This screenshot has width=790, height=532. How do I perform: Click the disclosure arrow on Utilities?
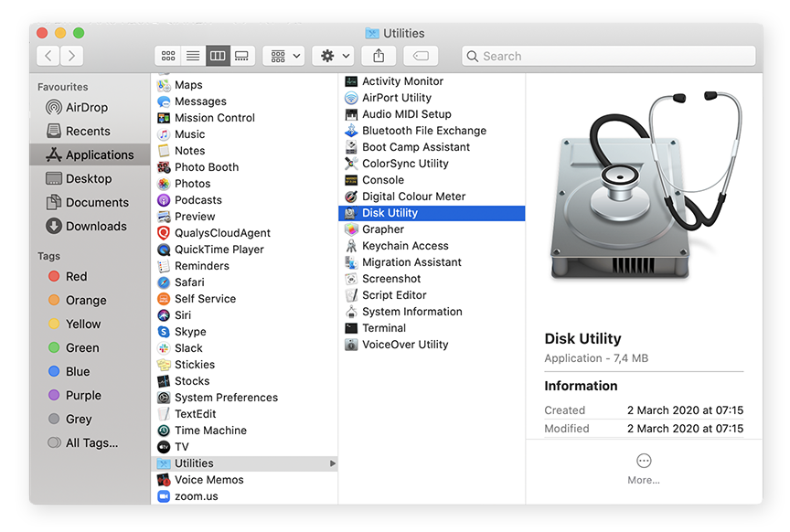335,463
